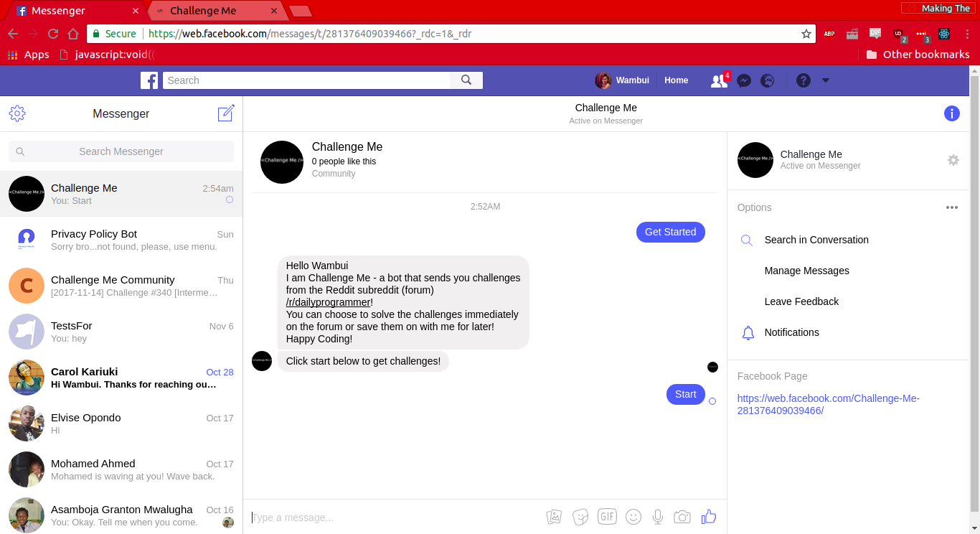980x534 pixels.
Task: Close the Messenger browser tab
Action: [x=136, y=11]
